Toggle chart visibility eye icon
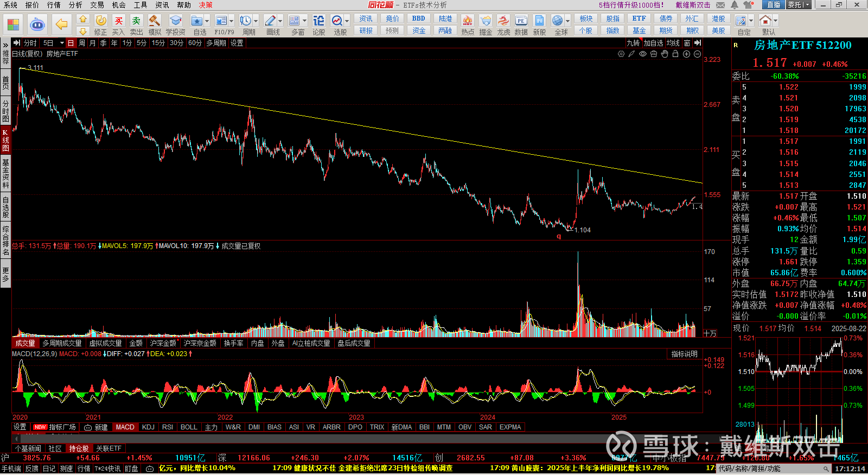868x475 pixels. [643, 54]
